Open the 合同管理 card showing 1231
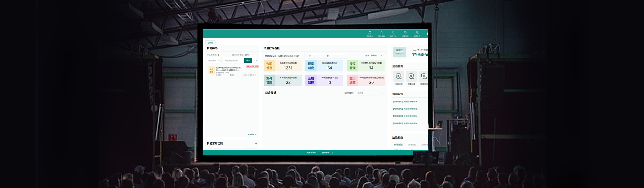644x188 pixels. (282, 66)
